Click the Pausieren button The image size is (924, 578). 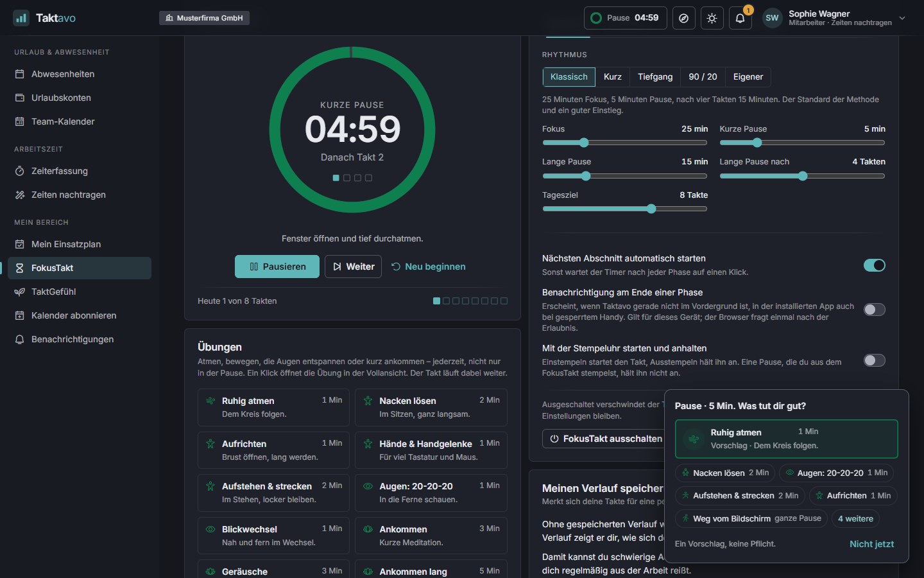coord(277,267)
